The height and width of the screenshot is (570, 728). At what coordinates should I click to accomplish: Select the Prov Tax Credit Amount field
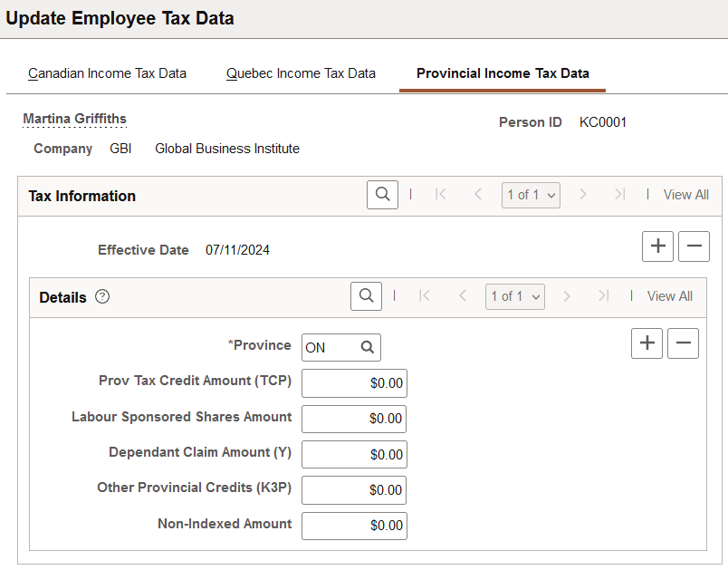click(x=354, y=382)
